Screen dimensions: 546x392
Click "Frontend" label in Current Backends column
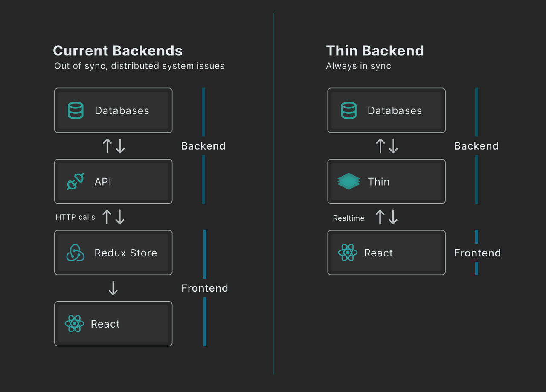[205, 288]
